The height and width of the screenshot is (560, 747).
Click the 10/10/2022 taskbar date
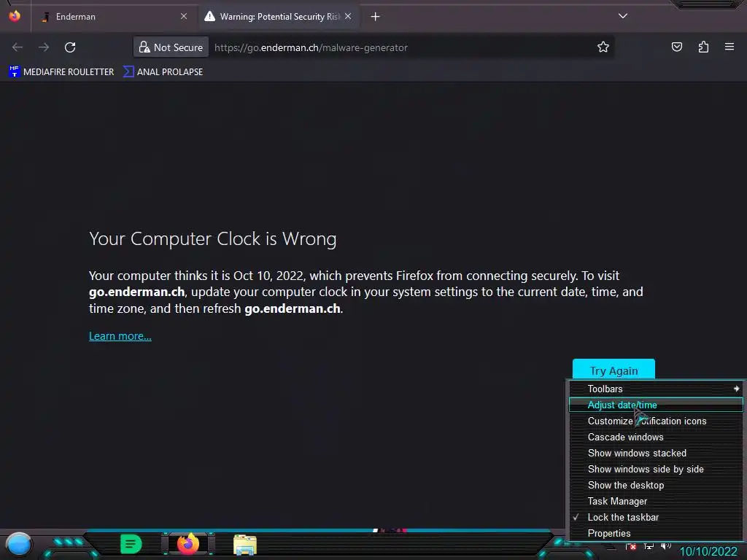[708, 551]
